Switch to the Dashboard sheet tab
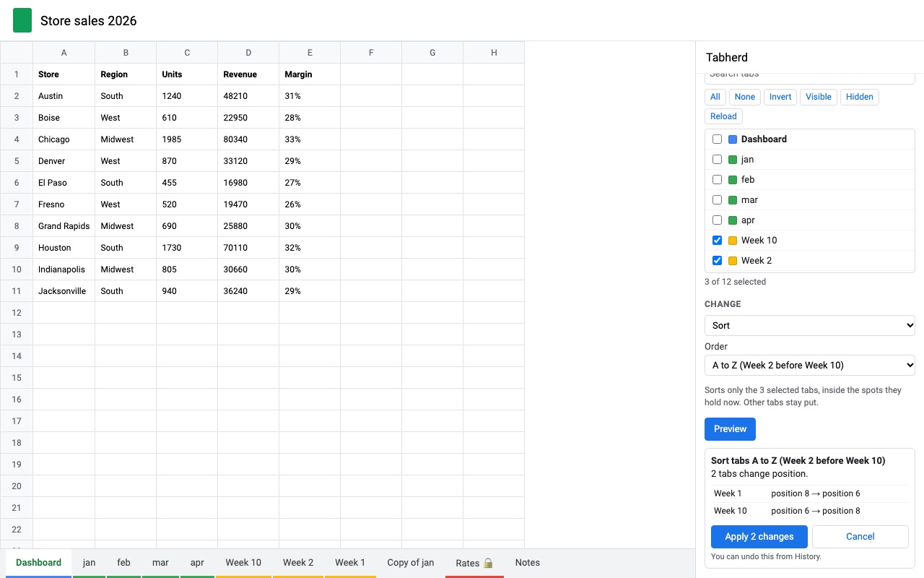 coord(38,563)
